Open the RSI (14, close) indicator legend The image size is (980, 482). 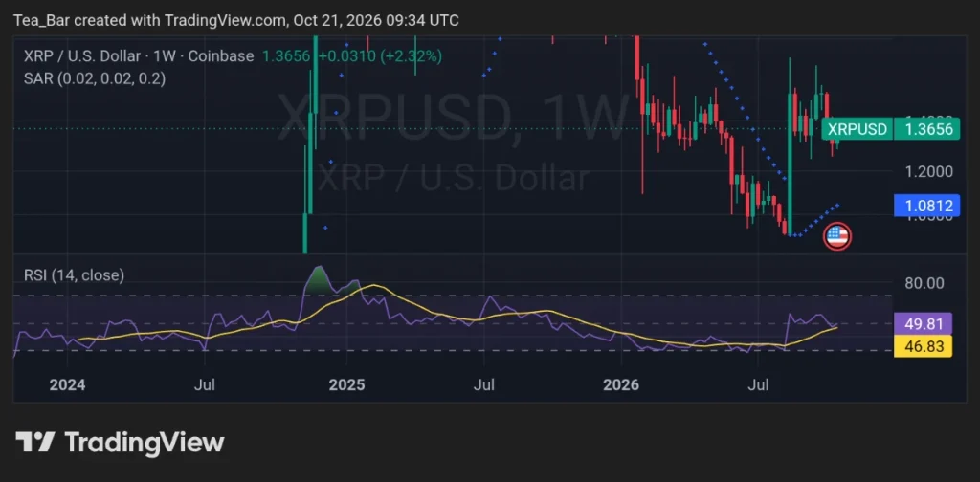pyautogui.click(x=74, y=274)
